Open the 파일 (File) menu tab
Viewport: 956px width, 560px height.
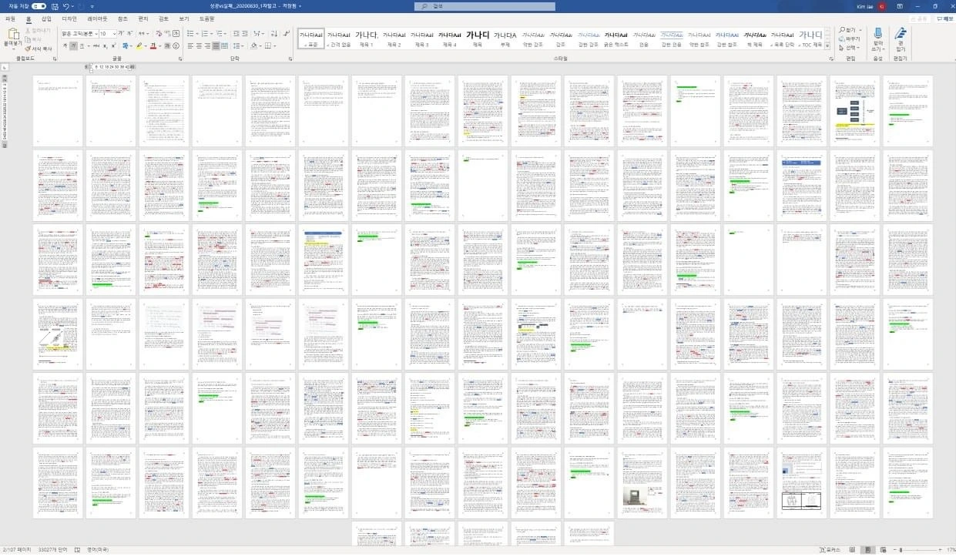pyautogui.click(x=10, y=18)
